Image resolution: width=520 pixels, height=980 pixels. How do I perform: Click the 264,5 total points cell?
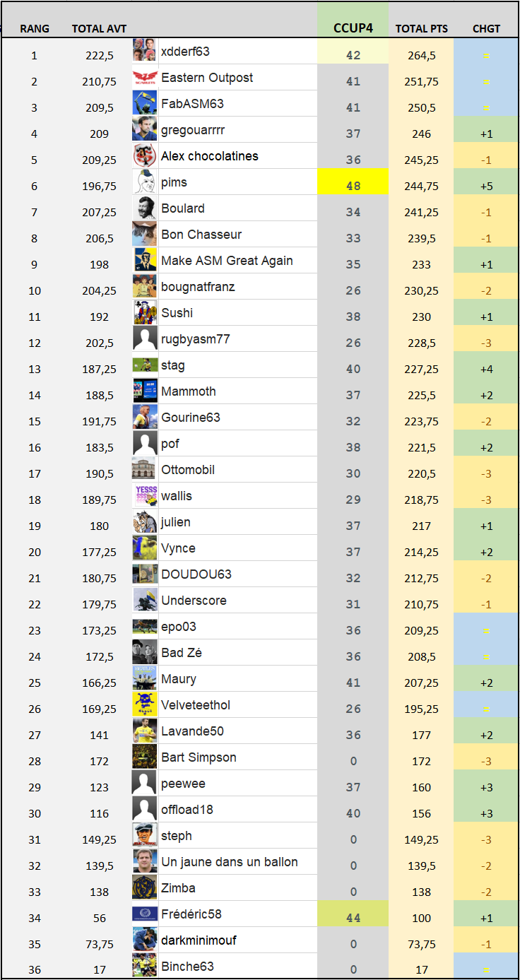click(x=421, y=56)
